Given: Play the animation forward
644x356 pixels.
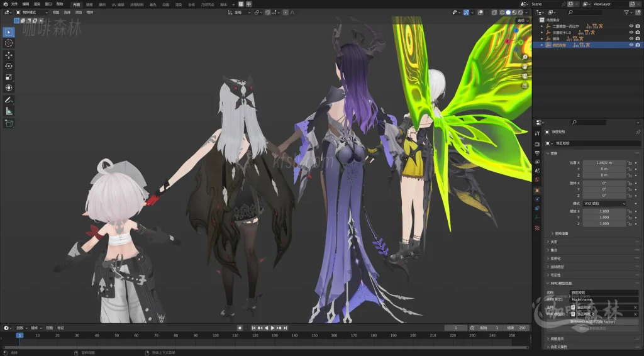Looking at the screenshot, I should [x=273, y=328].
